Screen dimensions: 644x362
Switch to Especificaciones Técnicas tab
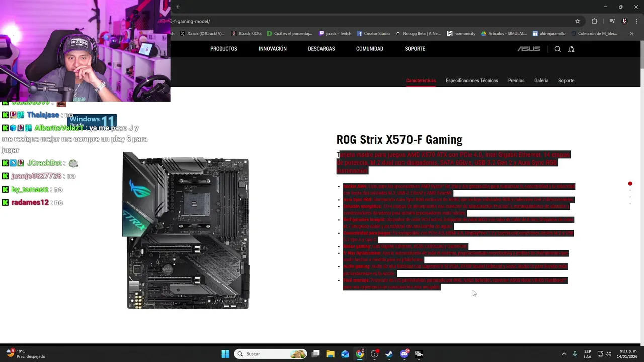(x=472, y=81)
